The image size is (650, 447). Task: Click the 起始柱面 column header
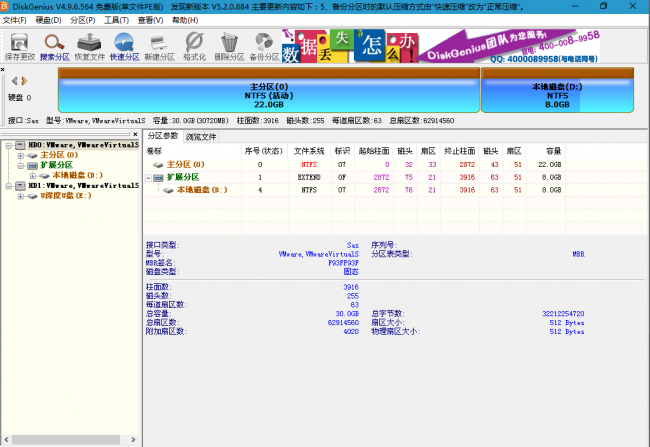click(x=374, y=151)
